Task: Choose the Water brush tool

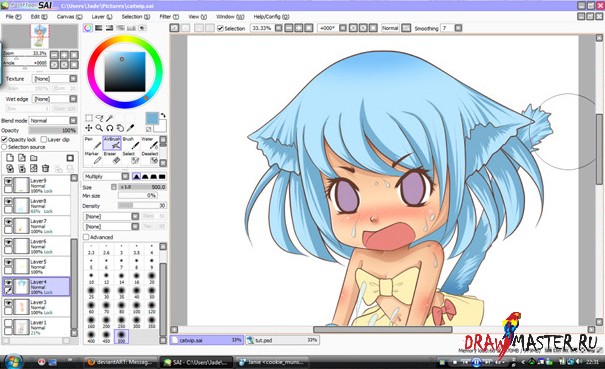Action: [150, 143]
